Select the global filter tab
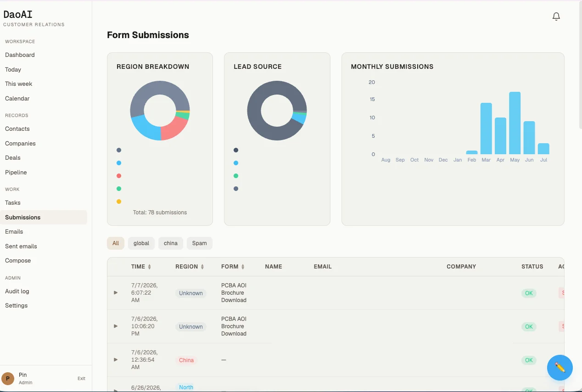Screen dimensions: 582x392 pyautogui.click(x=141, y=243)
